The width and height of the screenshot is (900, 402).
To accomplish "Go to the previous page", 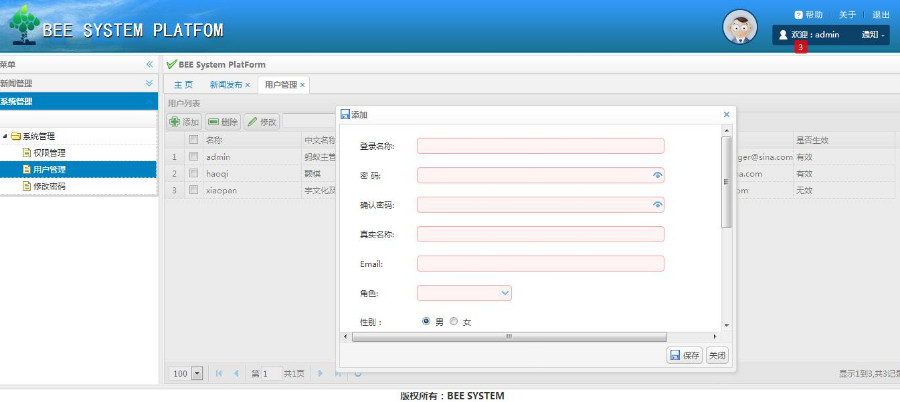I will (236, 373).
